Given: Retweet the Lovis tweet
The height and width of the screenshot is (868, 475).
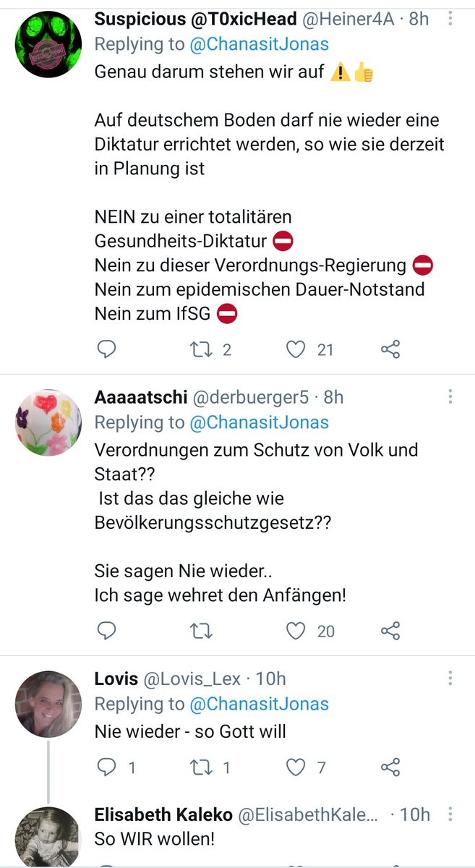Looking at the screenshot, I should 197,767.
